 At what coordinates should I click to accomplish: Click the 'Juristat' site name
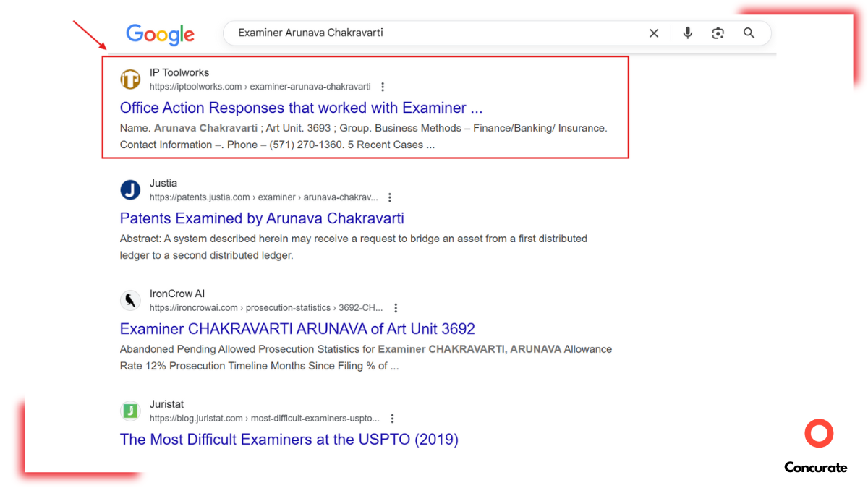coord(167,404)
